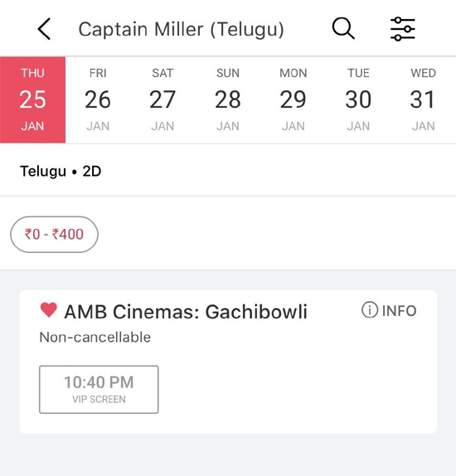Tap the VIP SCREEN label in showtime
456x476 pixels.
99,399
